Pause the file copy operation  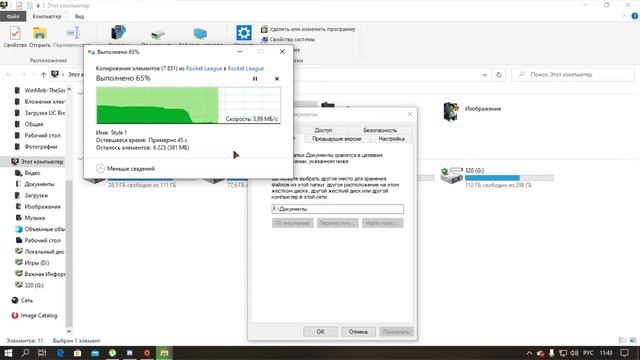pyautogui.click(x=255, y=79)
